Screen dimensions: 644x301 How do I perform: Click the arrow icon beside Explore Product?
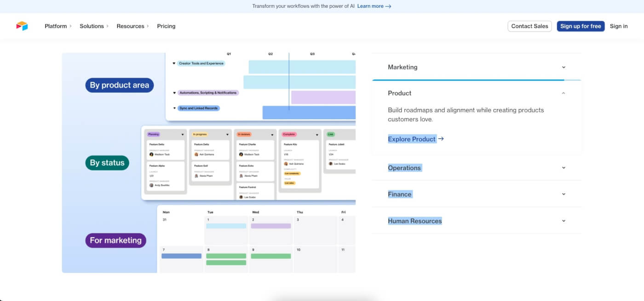pos(441,139)
